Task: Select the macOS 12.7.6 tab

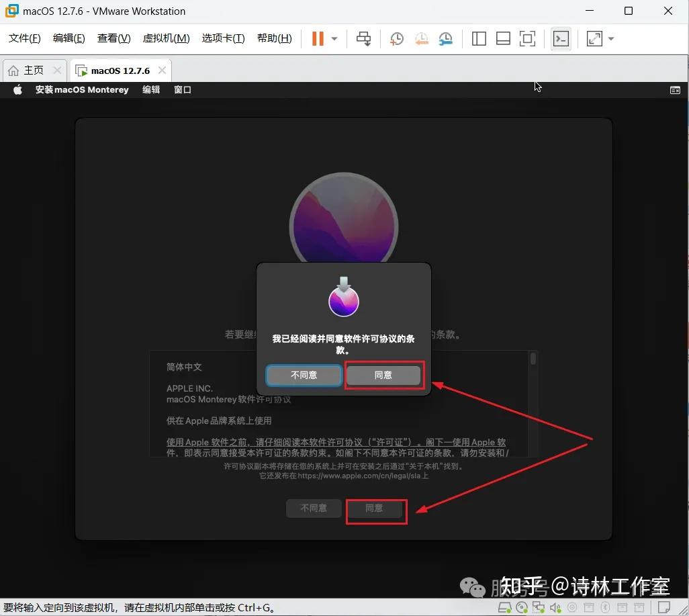Action: pyautogui.click(x=120, y=71)
